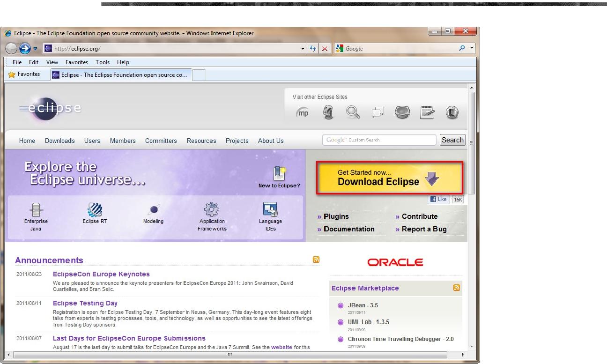Open the Enterprise Java icon
The width and height of the screenshot is (607, 364).
(x=36, y=211)
